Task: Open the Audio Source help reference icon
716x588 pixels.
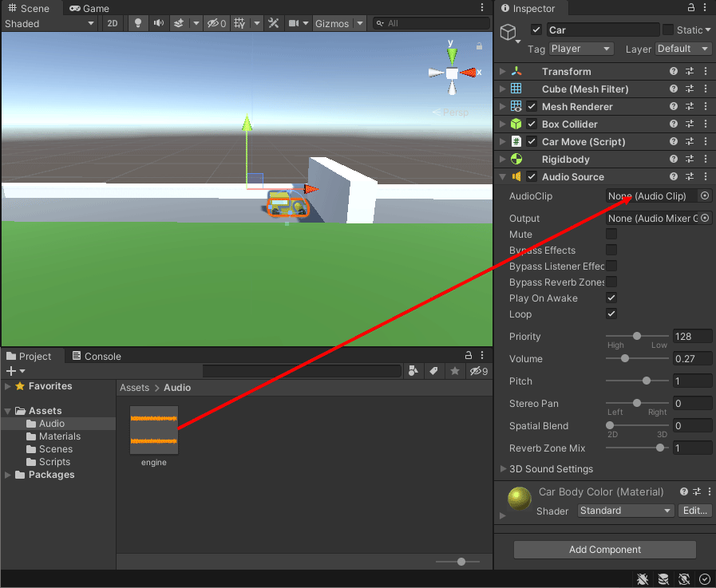Action: coord(674,177)
